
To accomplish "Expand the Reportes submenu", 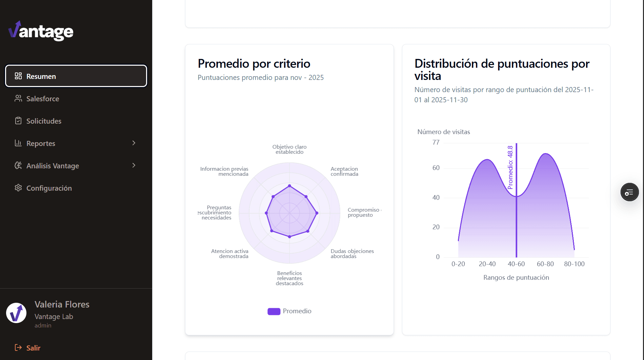I will (x=134, y=143).
